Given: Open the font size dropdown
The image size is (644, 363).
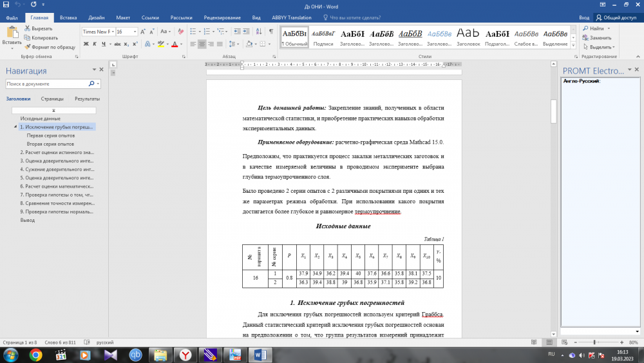Looking at the screenshot, I should [134, 31].
